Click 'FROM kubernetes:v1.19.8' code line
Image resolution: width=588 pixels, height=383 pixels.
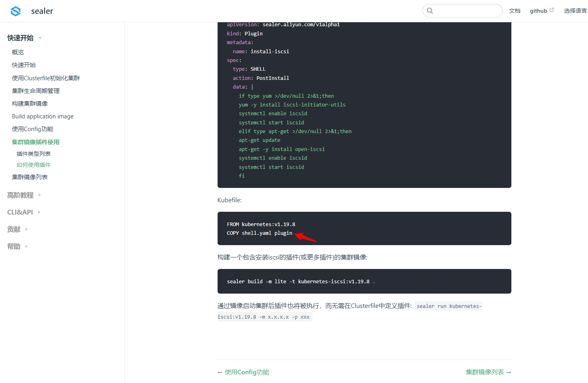click(x=261, y=224)
